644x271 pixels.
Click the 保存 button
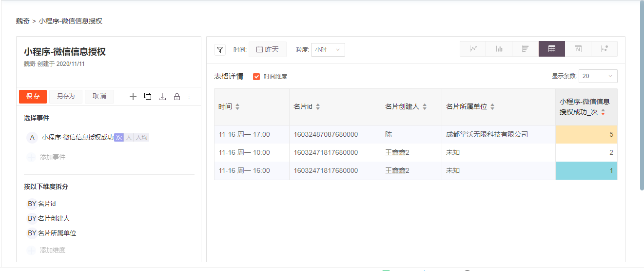tap(33, 96)
